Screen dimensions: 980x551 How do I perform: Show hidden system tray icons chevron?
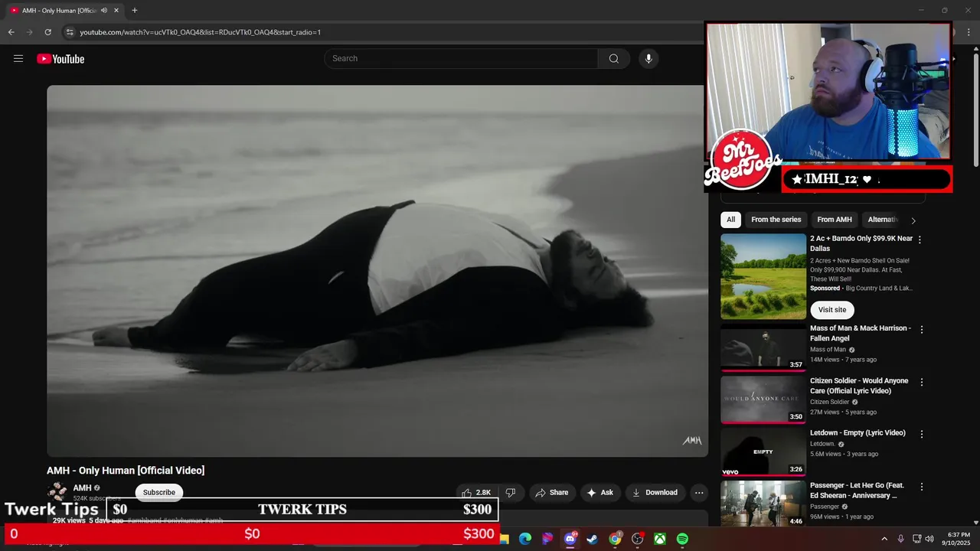(884, 540)
